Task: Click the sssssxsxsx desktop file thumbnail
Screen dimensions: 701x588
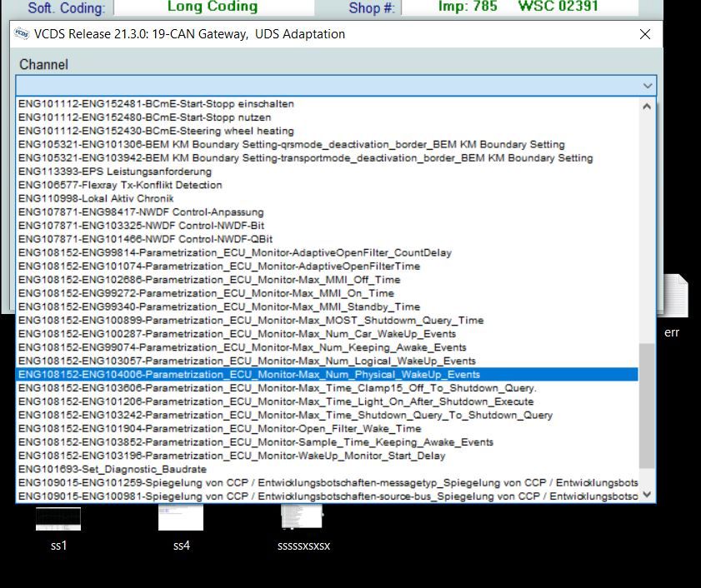Action: point(303,516)
